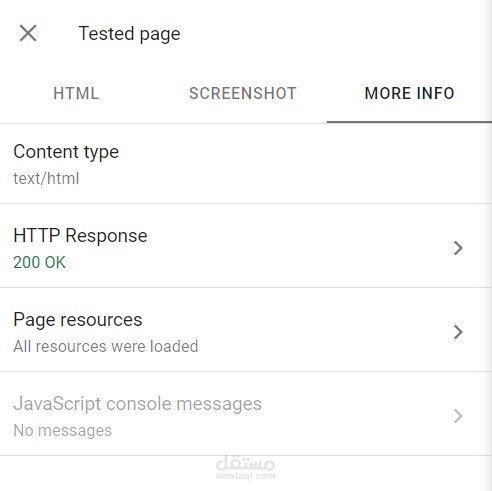Viewport: 492px width, 491px height.
Task: Click the No messages text
Action: [x=63, y=430]
